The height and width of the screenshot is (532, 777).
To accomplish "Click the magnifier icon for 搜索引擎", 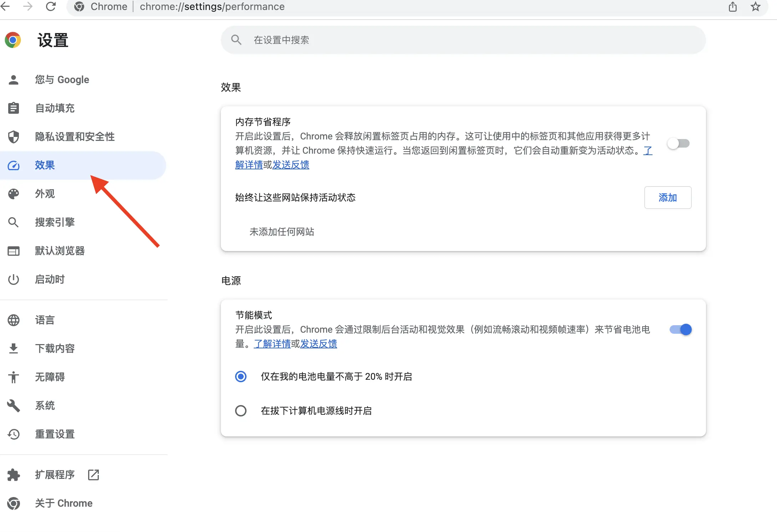I will point(14,222).
